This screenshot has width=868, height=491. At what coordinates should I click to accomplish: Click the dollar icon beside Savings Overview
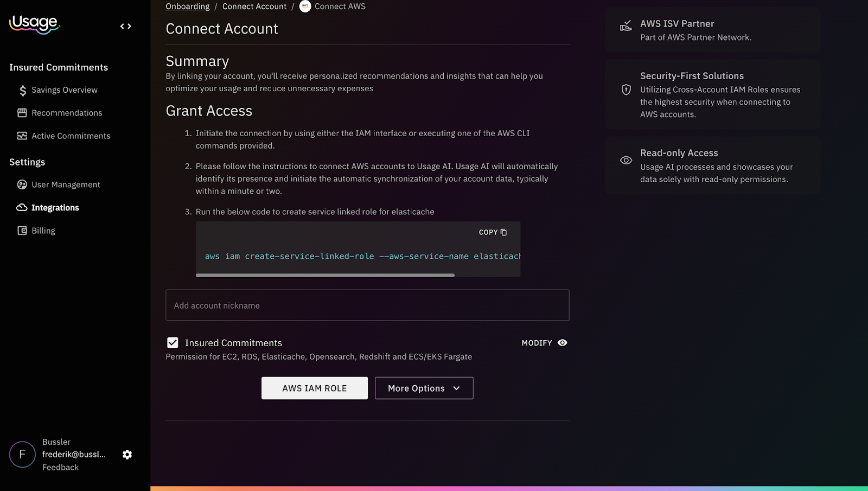23,91
